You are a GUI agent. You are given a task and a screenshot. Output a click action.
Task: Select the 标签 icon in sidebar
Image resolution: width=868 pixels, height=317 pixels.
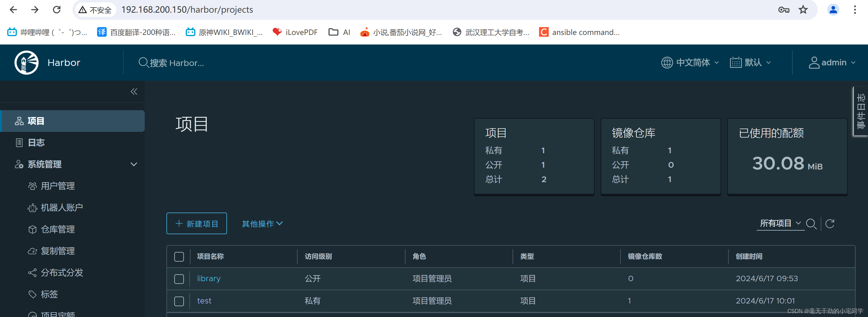point(32,294)
